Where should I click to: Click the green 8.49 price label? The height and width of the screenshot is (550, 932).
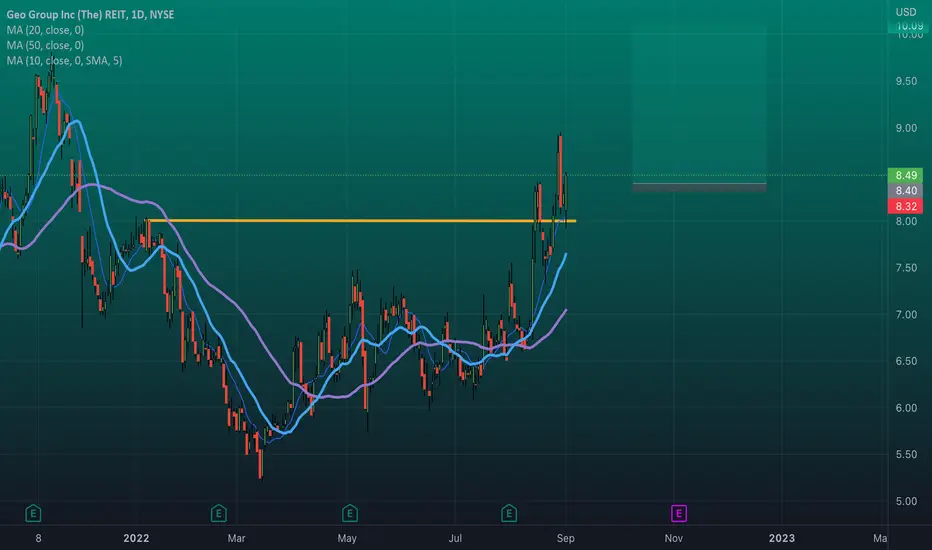[905, 175]
